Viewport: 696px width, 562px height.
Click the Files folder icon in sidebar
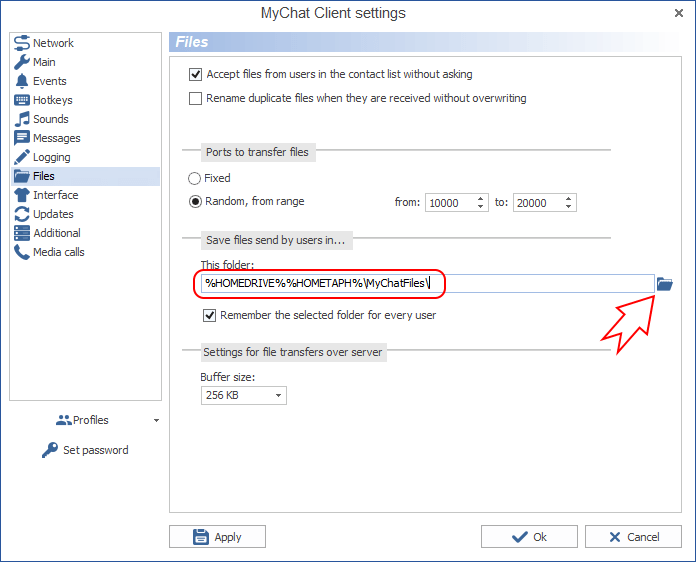coord(21,176)
